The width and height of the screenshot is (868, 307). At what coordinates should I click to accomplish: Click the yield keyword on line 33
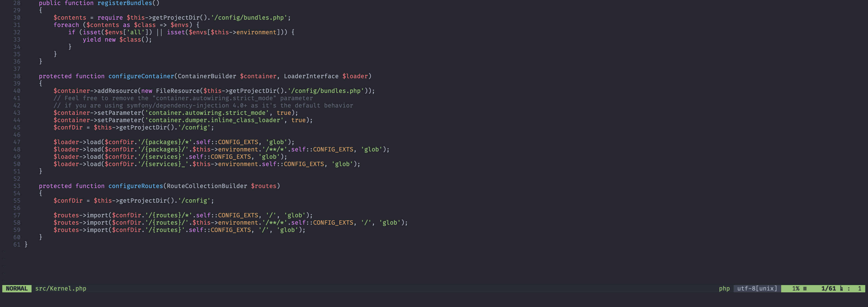92,40
